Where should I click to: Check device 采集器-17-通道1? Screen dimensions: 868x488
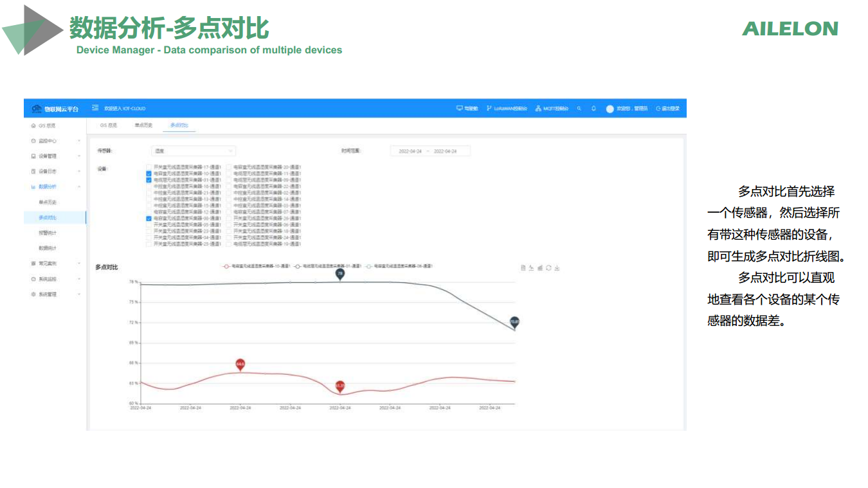coord(149,167)
